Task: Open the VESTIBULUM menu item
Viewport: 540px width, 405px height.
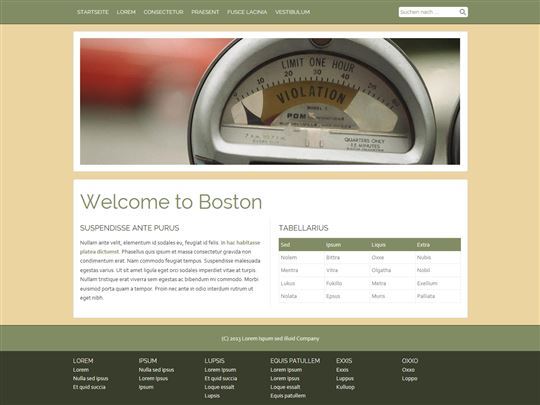Action: pos(292,12)
